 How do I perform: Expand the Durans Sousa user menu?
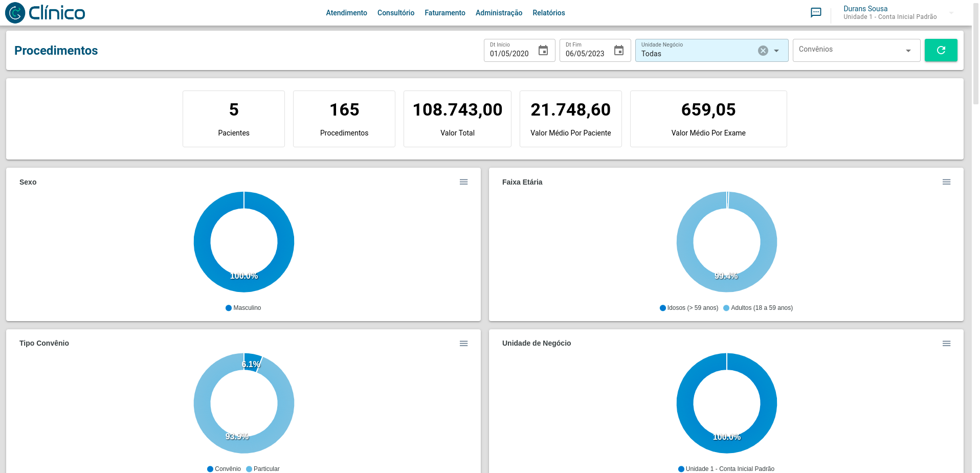click(951, 13)
